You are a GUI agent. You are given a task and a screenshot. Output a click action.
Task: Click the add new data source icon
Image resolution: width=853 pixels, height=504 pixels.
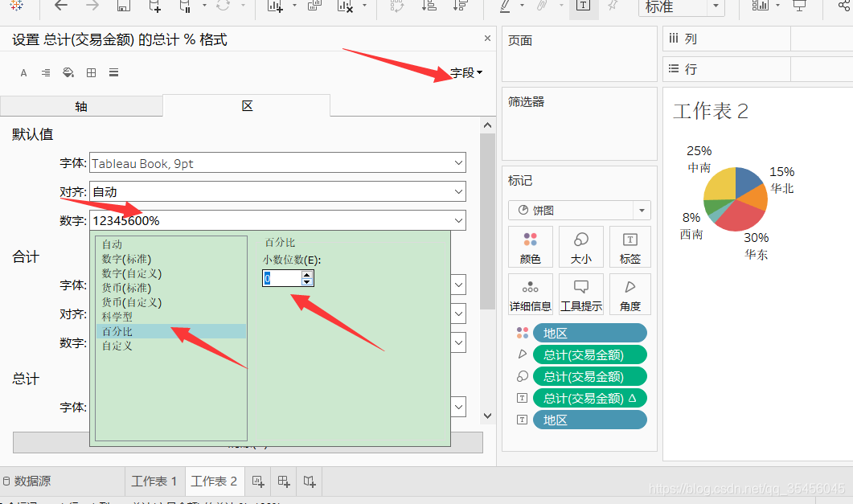(x=154, y=6)
